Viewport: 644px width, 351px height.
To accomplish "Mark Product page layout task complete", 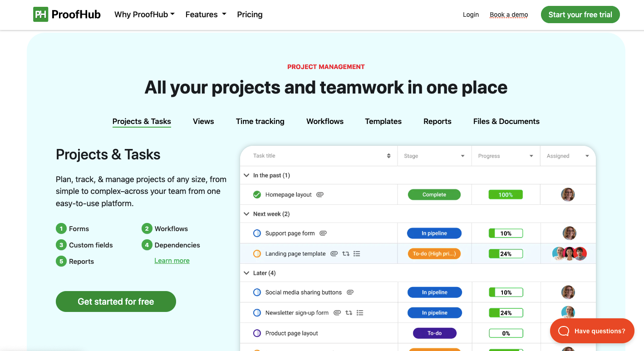I will click(257, 333).
